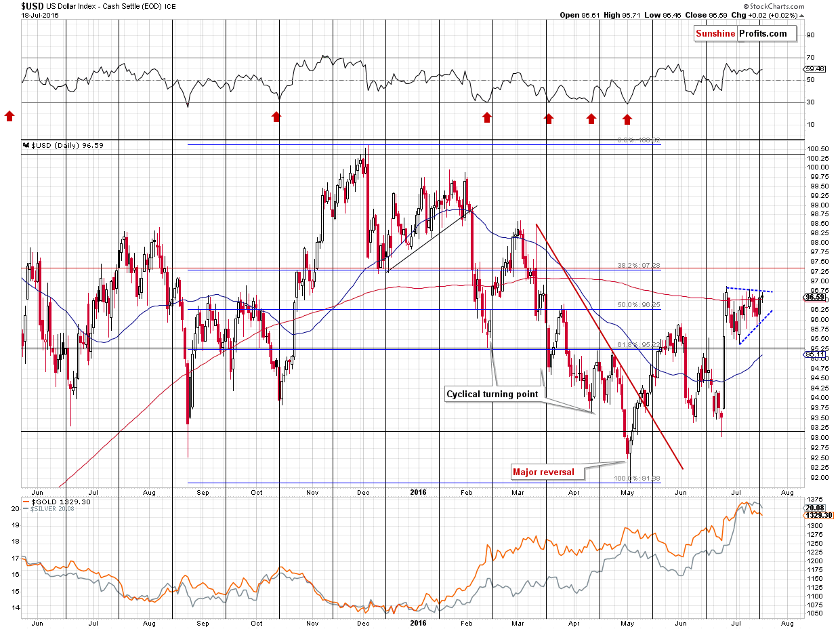This screenshot has height=629, width=840.
Task: Click the orange 1329.30 gold price tag
Action: (x=818, y=515)
